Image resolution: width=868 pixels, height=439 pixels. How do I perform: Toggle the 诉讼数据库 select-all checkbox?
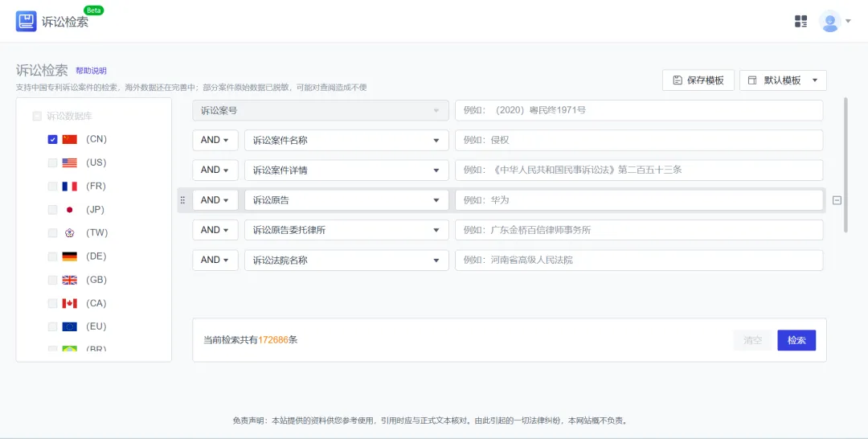pos(37,117)
